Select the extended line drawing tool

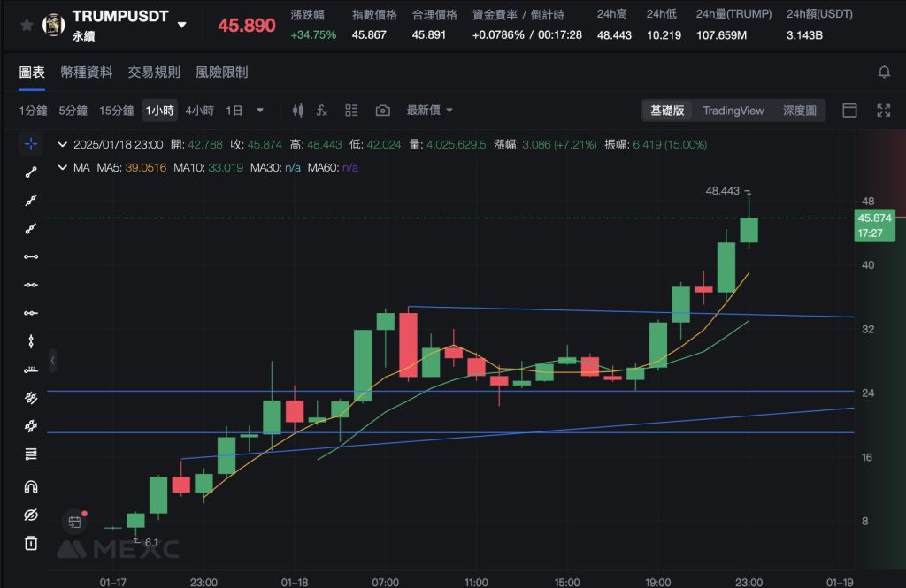click(31, 201)
